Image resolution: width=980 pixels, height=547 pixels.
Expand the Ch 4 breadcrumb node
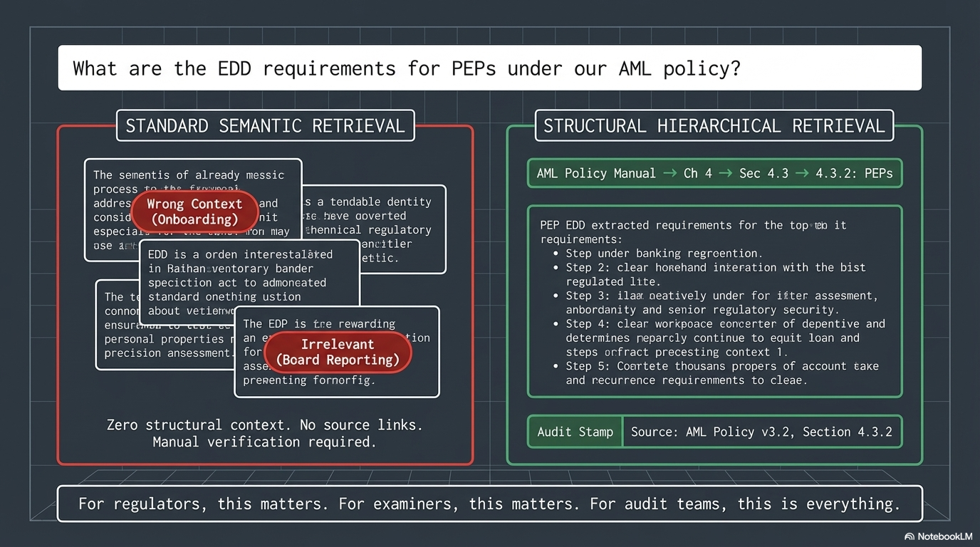coord(696,173)
